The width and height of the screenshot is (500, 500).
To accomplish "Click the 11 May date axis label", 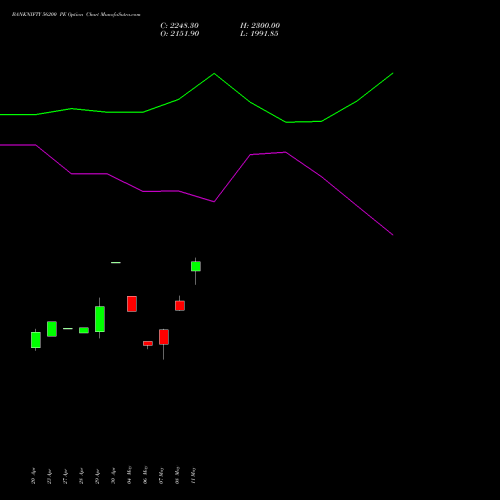I will coord(193,475).
